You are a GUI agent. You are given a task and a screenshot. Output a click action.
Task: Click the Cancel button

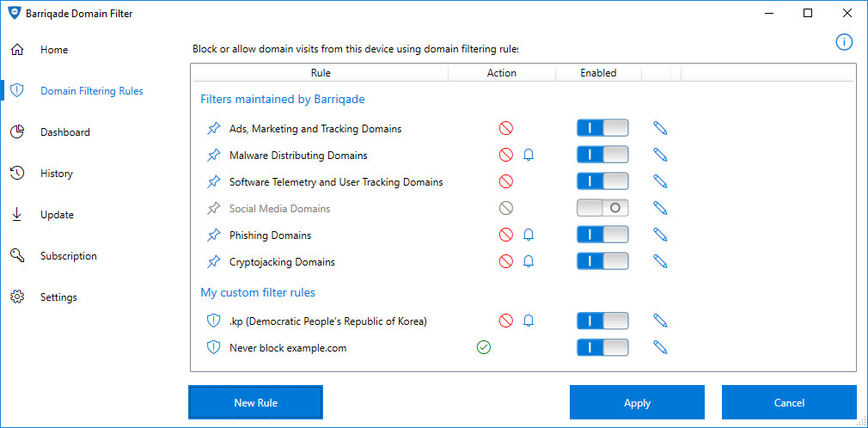pyautogui.click(x=790, y=403)
